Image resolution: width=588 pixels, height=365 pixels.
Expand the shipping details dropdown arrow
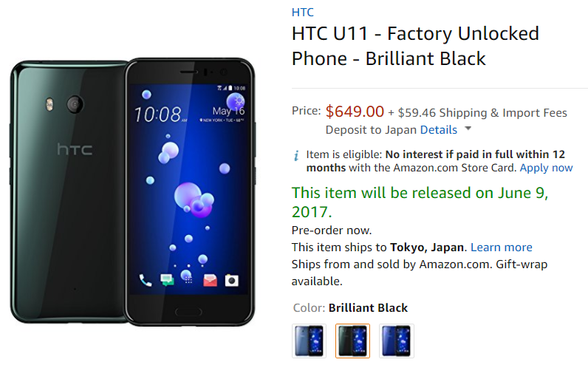[468, 129]
